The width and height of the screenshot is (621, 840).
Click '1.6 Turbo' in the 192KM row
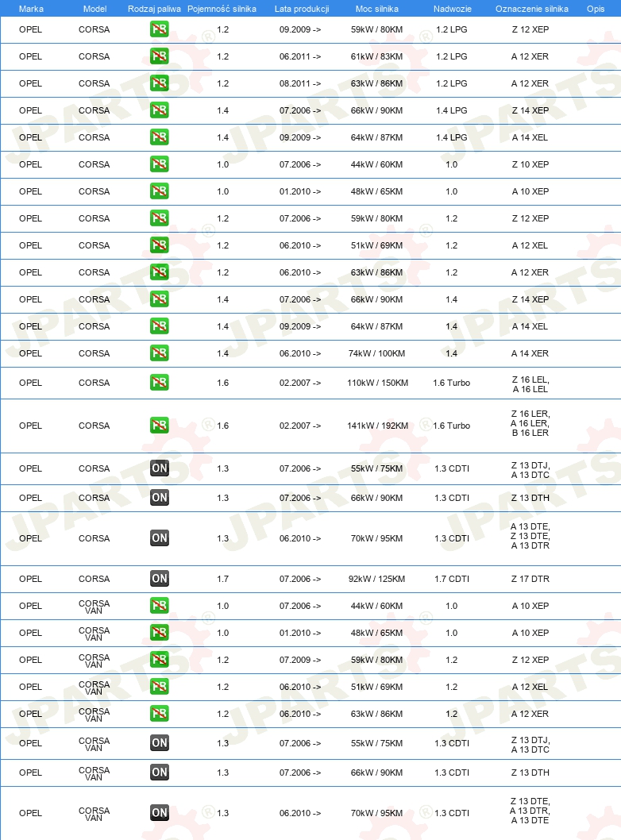coord(452,426)
